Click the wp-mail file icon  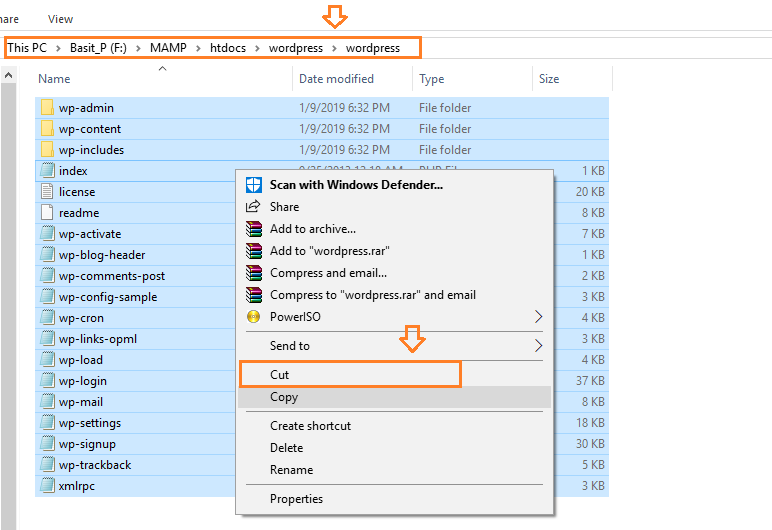point(47,402)
